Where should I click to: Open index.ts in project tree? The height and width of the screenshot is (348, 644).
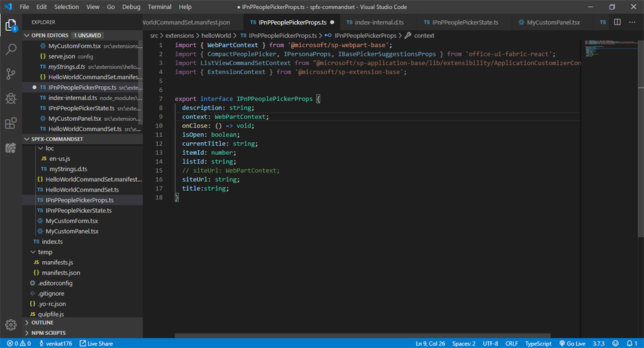point(82,242)
